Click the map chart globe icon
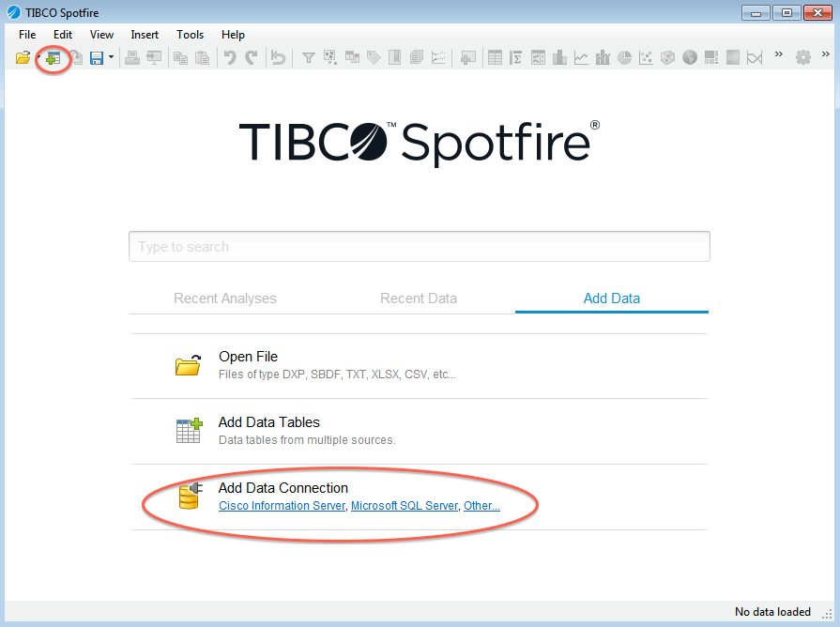 click(690, 58)
